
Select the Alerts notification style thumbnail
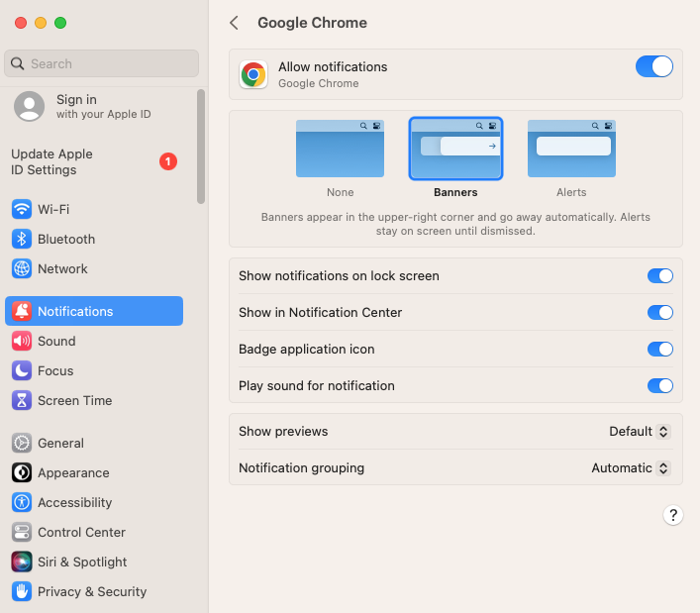coord(571,149)
